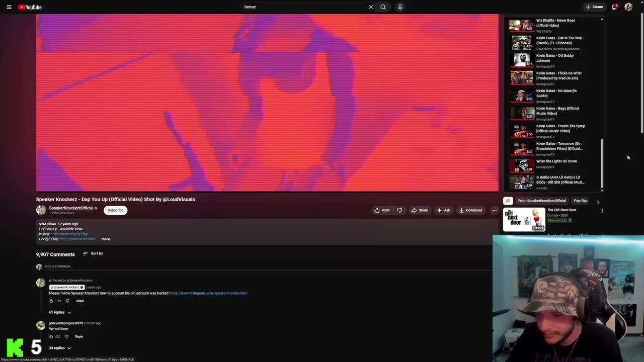Open the account avatar menu
Viewport: 644px width, 362px height.
(628, 7)
